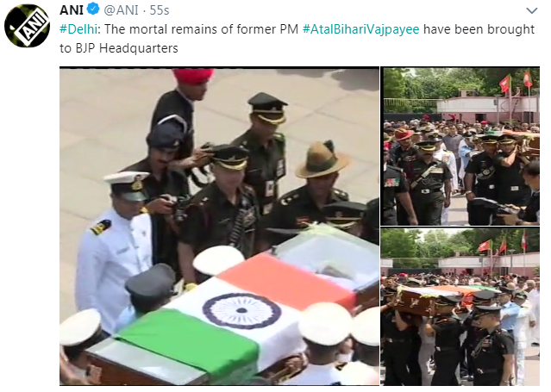Open the ANI display name link

72,9
